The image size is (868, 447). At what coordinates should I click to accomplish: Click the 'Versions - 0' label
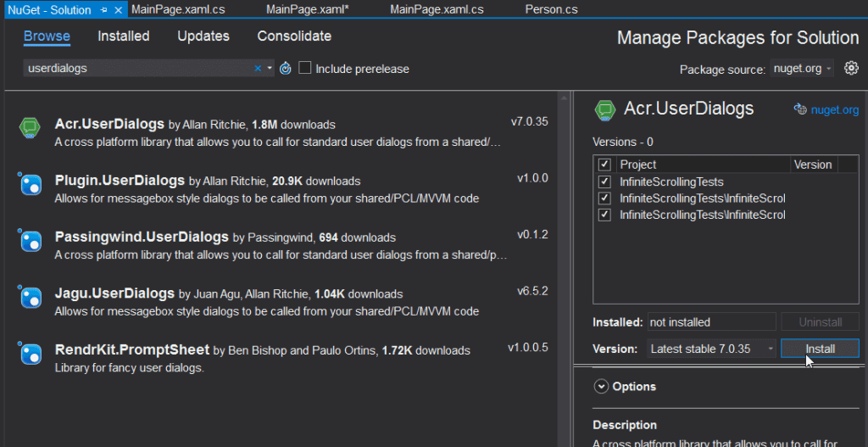point(623,142)
